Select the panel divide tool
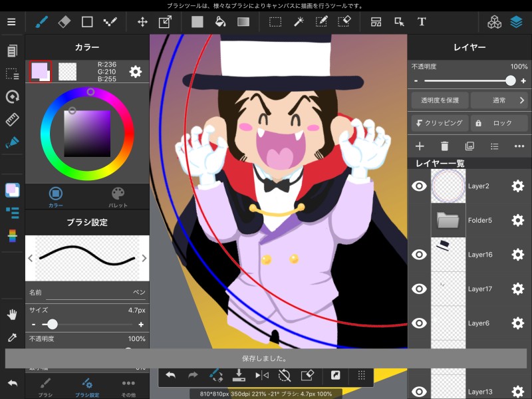Screen dimensions: 532x399 376,22
